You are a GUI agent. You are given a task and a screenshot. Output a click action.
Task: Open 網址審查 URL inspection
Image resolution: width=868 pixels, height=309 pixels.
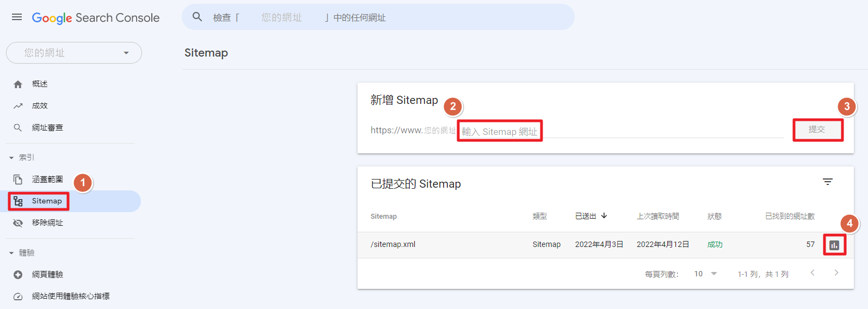[47, 127]
